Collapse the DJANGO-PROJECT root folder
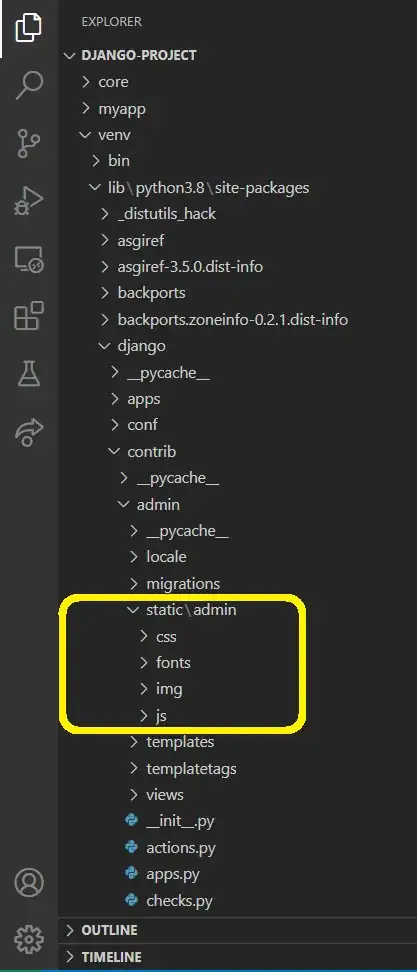 [237, 55]
